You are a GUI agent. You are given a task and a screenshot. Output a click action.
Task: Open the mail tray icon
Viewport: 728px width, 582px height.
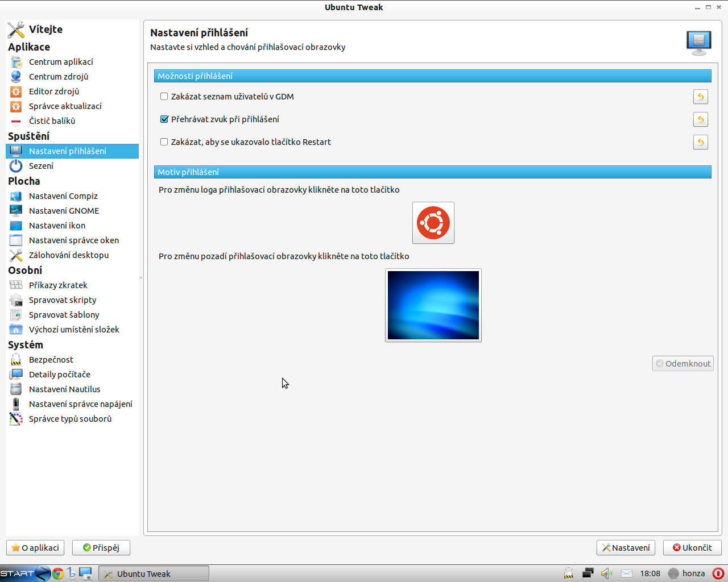(x=626, y=573)
